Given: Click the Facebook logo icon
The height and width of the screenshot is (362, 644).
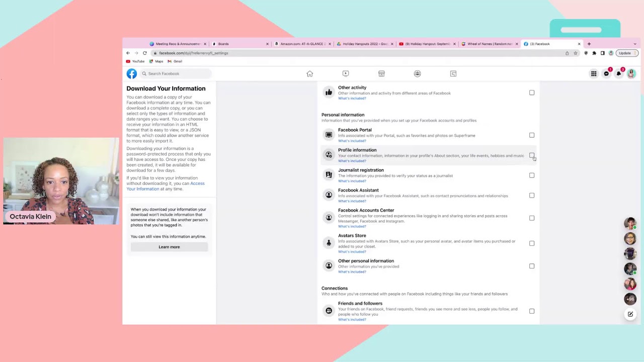Looking at the screenshot, I should pos(131,73).
